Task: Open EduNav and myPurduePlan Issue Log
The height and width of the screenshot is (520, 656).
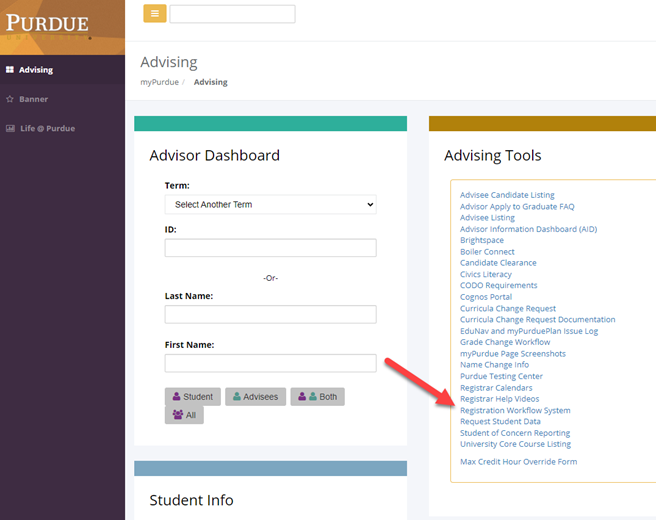Action: click(529, 331)
